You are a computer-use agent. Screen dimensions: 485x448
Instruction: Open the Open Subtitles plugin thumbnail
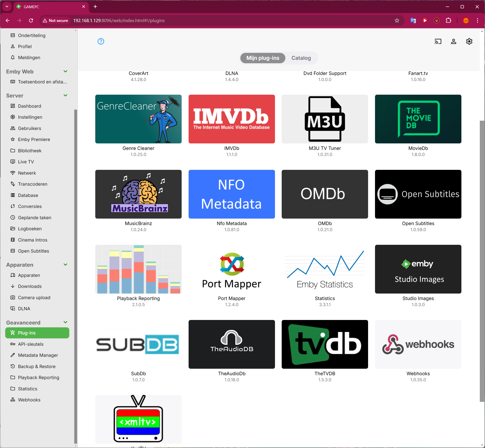418,194
